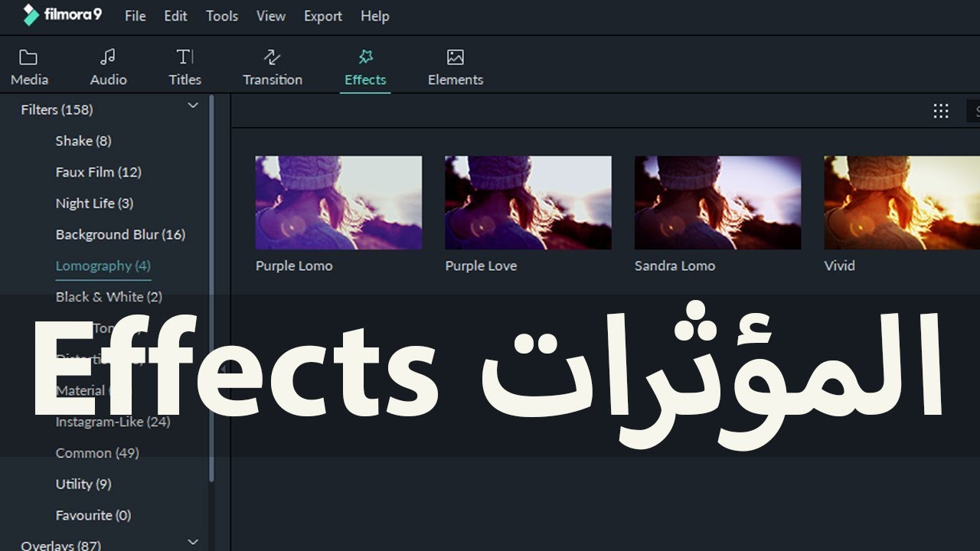Select Lomography (4) filter group

coord(103,266)
